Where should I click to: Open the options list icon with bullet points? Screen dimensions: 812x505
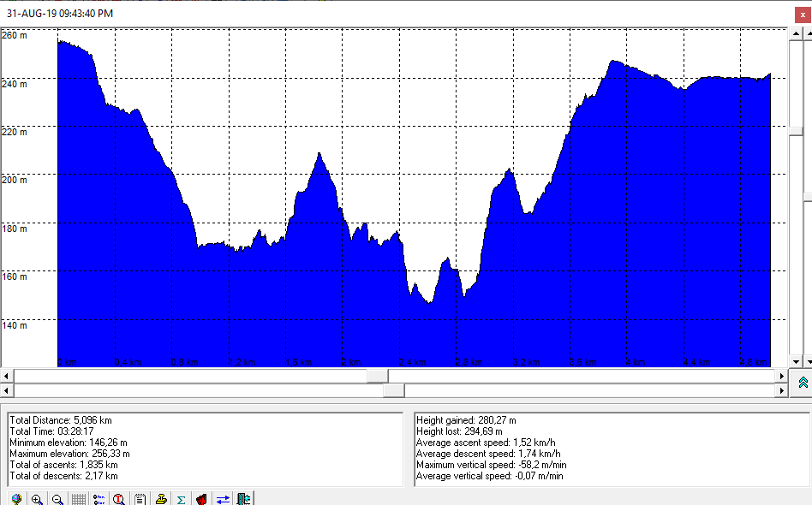(x=99, y=498)
